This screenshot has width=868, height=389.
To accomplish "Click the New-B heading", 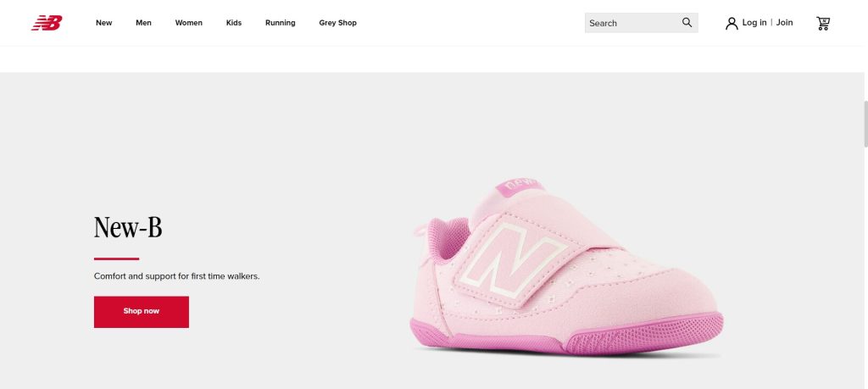I will point(128,227).
